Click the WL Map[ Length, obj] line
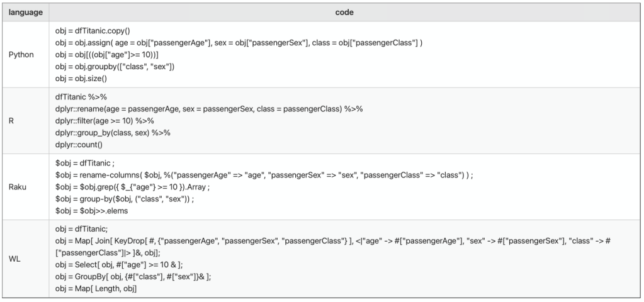Image resolution: width=644 pixels, height=302 pixels. 96,289
